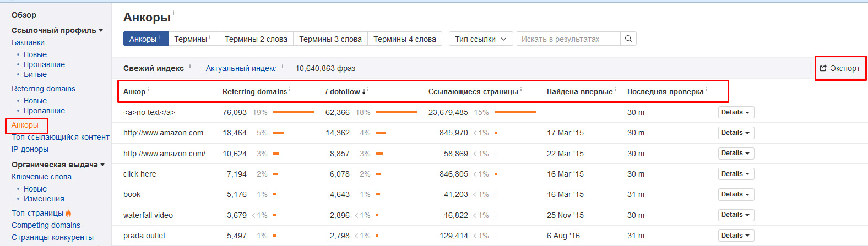The width and height of the screenshot is (868, 246).
Task: Click the Export icon button
Action: (x=823, y=68)
